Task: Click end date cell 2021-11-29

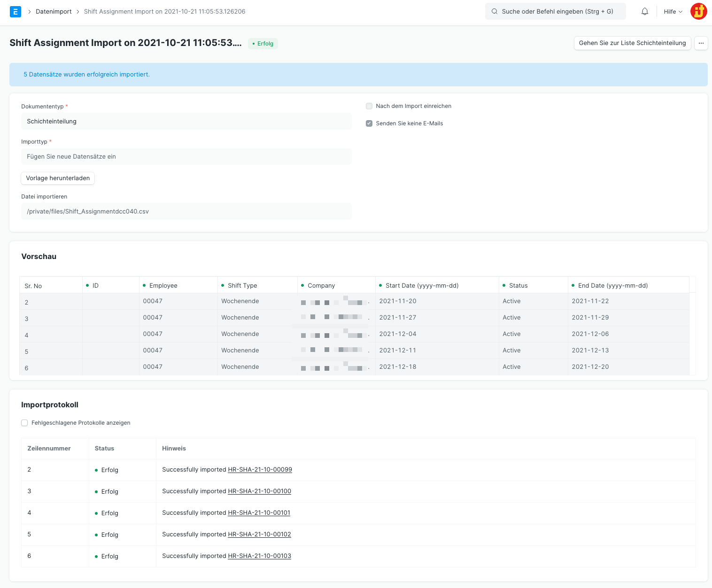Action: 628,318
